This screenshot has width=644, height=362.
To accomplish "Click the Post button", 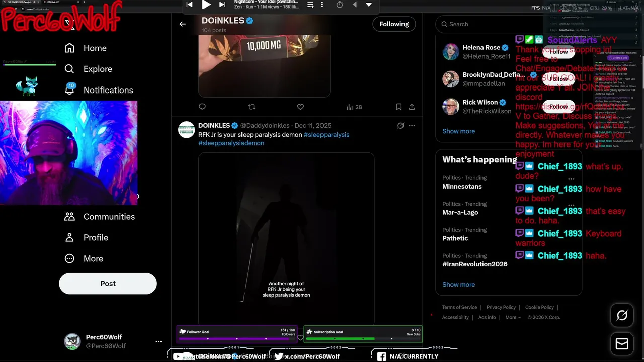I will 108,284.
